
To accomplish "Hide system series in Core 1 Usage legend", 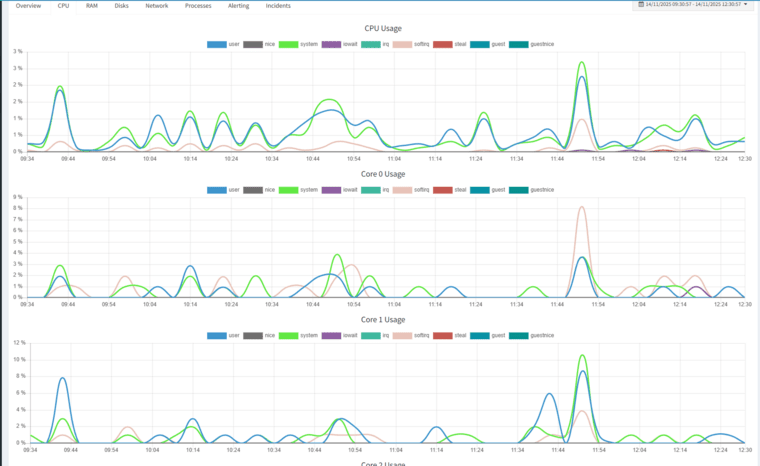I will (x=298, y=336).
